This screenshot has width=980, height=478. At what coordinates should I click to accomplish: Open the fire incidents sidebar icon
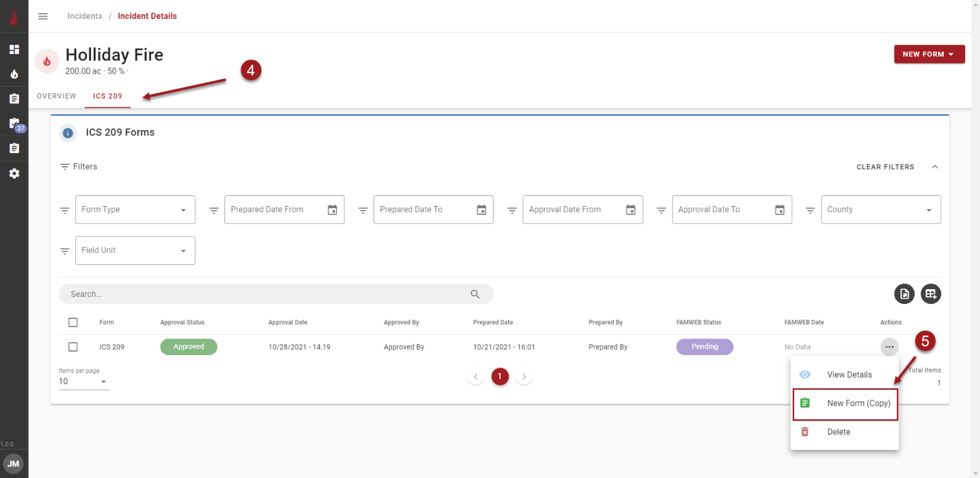point(14,74)
